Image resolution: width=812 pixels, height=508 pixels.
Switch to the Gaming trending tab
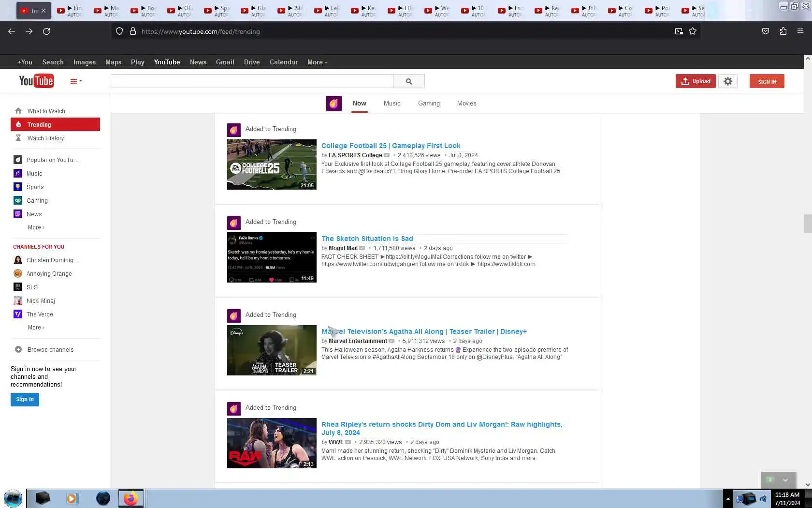[429, 103]
